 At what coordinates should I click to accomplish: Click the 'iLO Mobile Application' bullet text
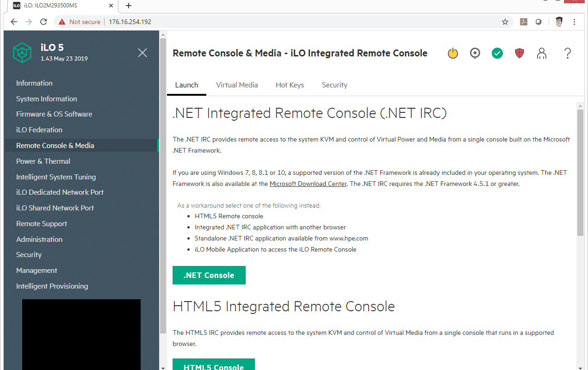[276, 249]
